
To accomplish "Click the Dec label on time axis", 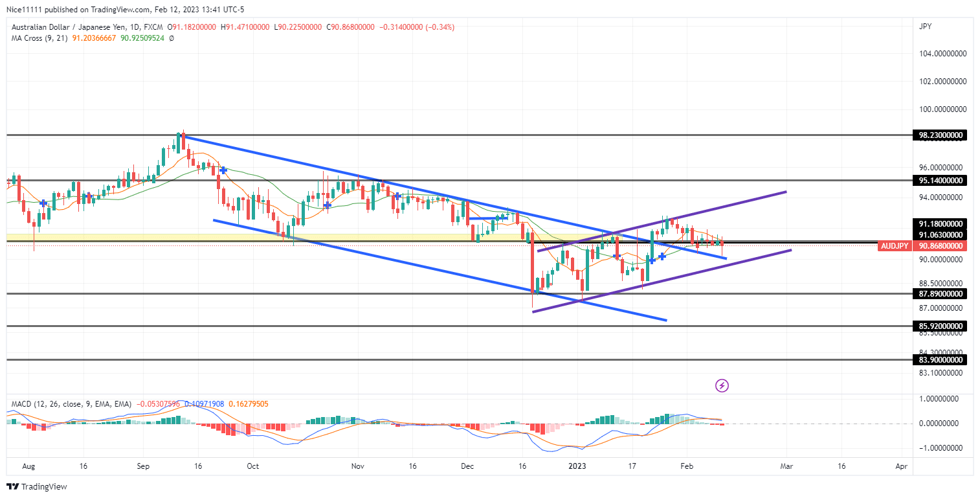I will [x=467, y=466].
